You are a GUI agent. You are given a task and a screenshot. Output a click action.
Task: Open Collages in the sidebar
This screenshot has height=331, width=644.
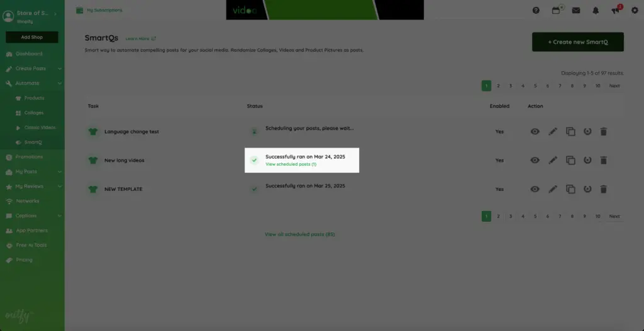pos(34,113)
